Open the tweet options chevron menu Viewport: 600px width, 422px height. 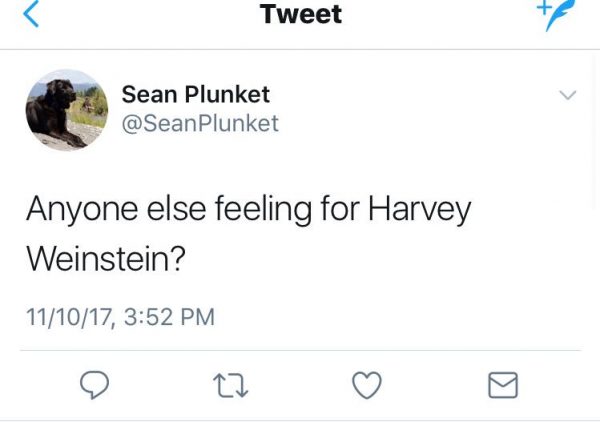pyautogui.click(x=567, y=95)
